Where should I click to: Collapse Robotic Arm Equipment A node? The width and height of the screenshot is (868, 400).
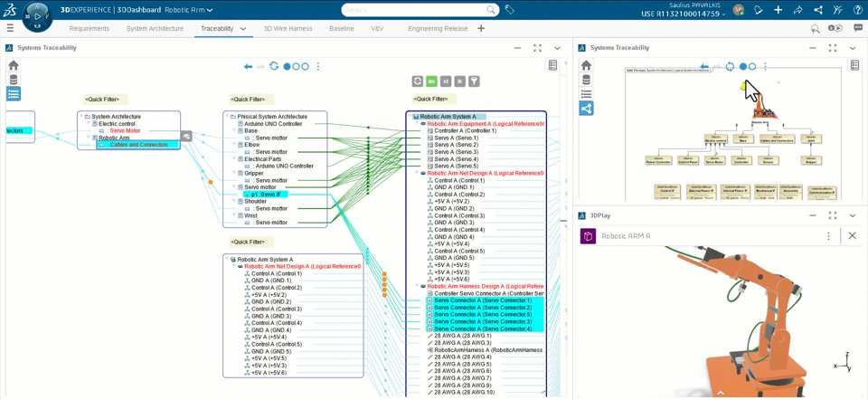418,124
